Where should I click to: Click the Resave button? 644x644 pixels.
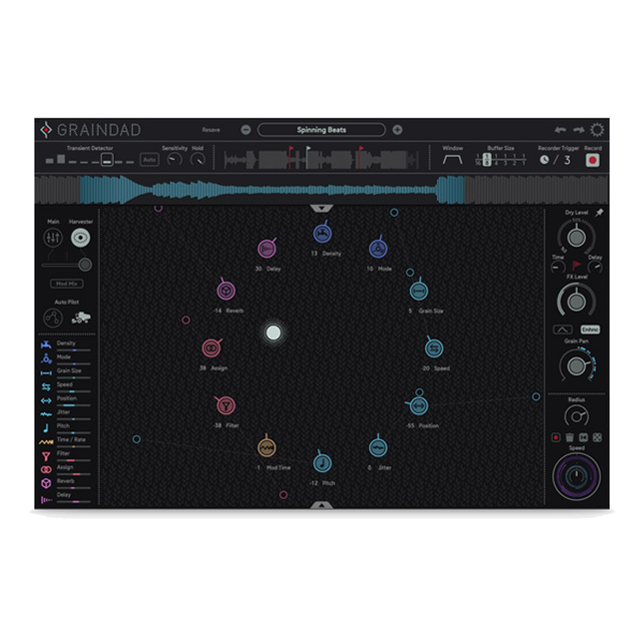[211, 130]
